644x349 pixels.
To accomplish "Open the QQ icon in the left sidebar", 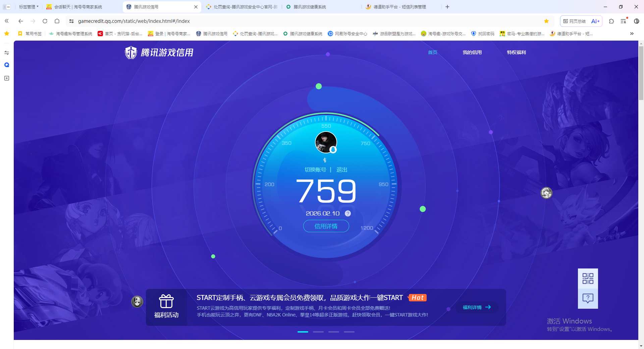I will (x=6, y=65).
